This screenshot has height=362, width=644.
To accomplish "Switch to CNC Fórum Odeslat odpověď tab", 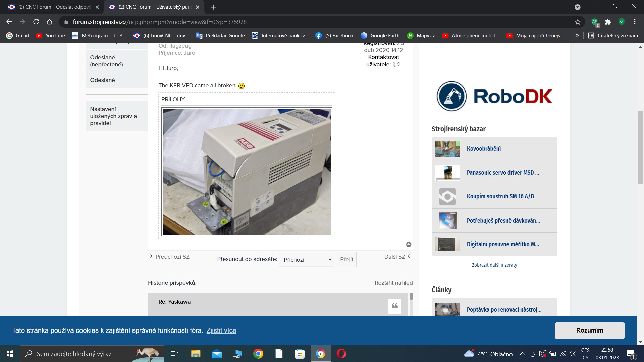I will click(54, 7).
